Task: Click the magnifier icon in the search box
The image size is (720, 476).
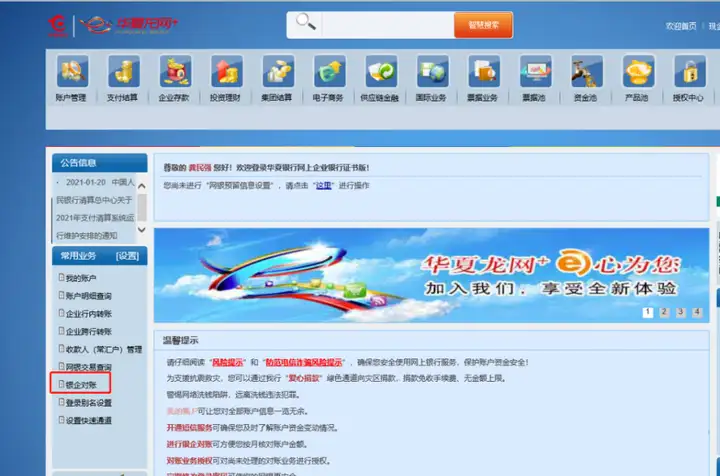Action: click(305, 22)
